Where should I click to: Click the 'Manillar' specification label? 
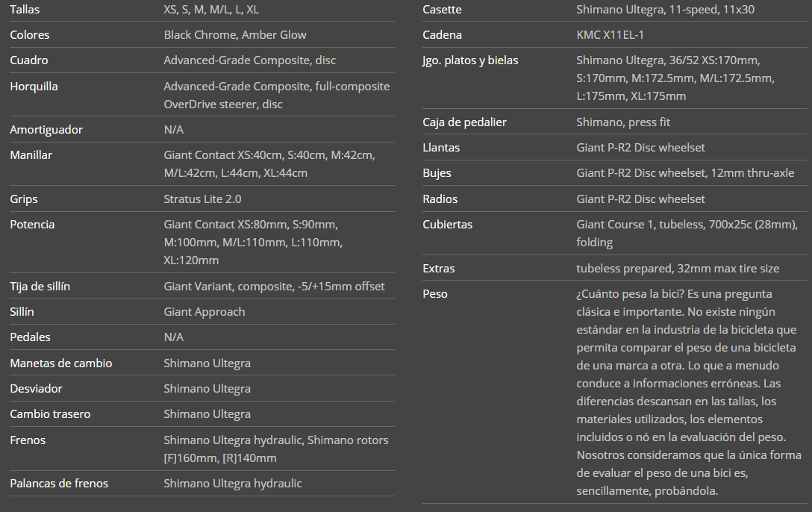coord(31,155)
